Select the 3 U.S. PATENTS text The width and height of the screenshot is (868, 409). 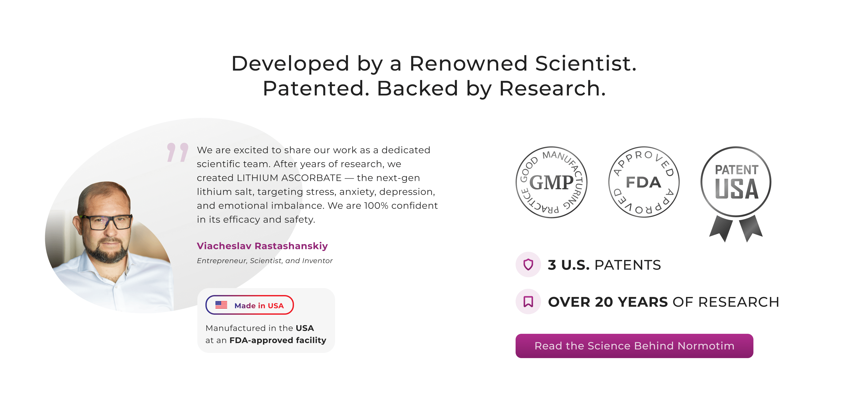coord(604,265)
